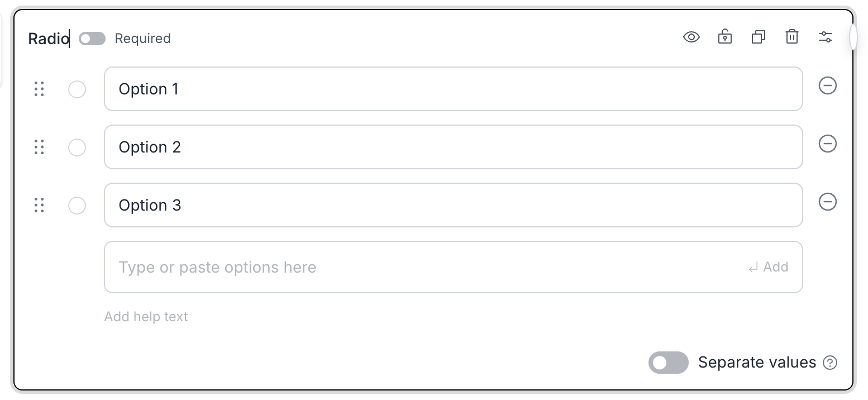Screen dimensions: 868x400
Task: Click the Separate values help icon
Action: [x=831, y=363]
